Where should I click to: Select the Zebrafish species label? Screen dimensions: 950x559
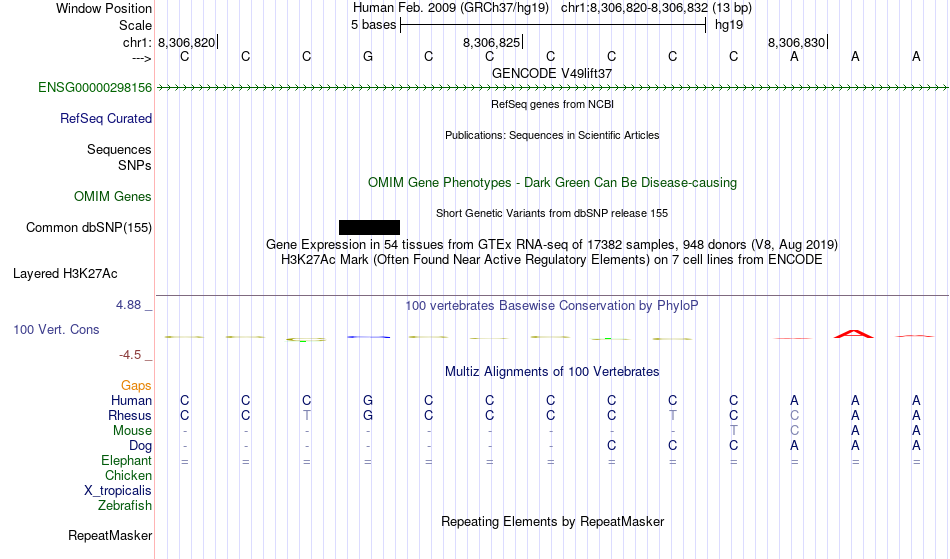[x=125, y=506]
